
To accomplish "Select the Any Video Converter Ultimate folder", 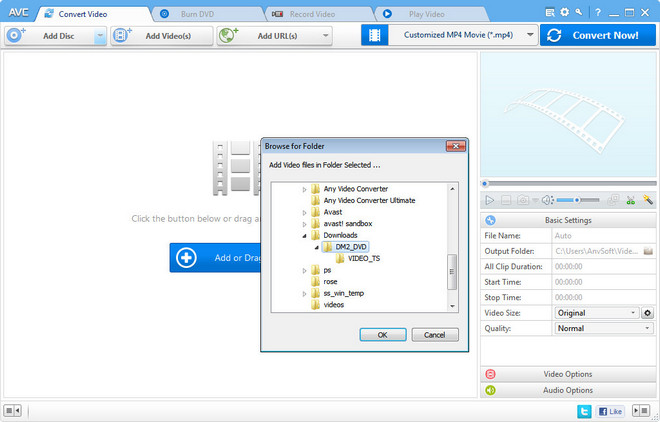I will pyautogui.click(x=369, y=201).
